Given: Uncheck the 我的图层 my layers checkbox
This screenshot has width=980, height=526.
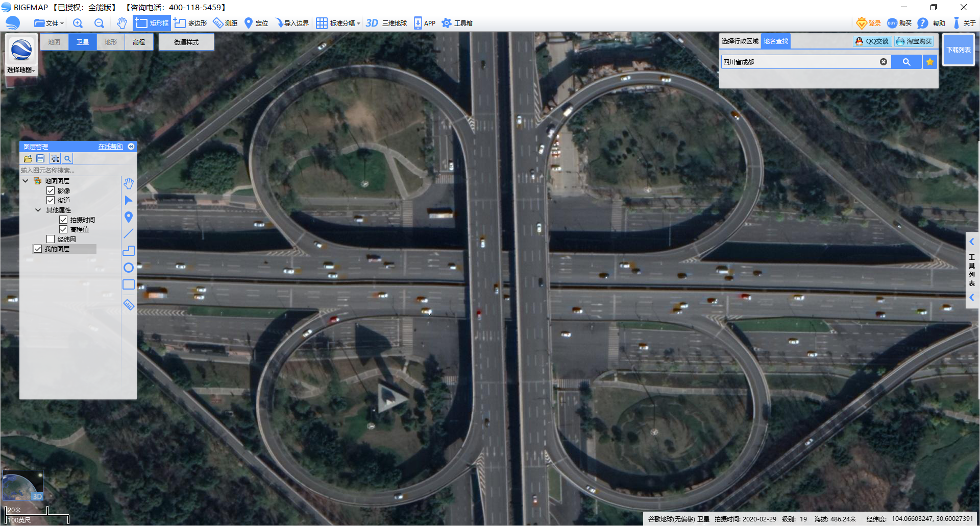Looking at the screenshot, I should coord(38,249).
